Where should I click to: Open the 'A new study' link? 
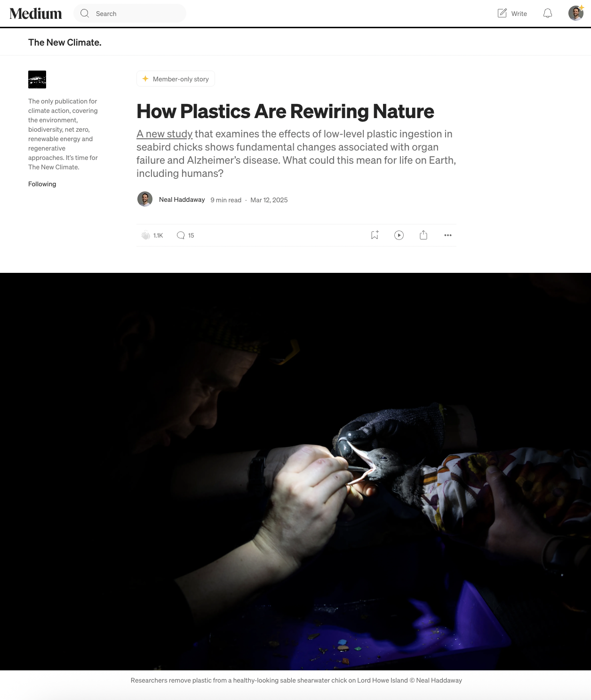tap(165, 134)
